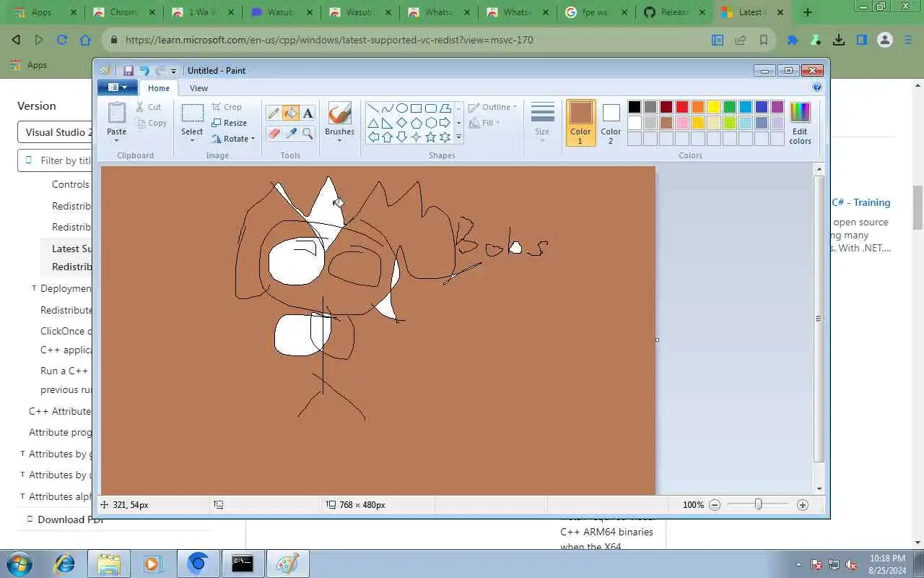Select the Pencil tool in Paint
Image resolution: width=924 pixels, height=578 pixels.
(x=273, y=113)
